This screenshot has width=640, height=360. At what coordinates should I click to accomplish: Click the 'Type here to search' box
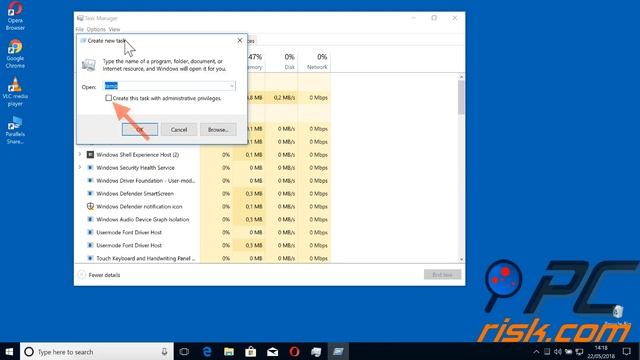click(97, 351)
